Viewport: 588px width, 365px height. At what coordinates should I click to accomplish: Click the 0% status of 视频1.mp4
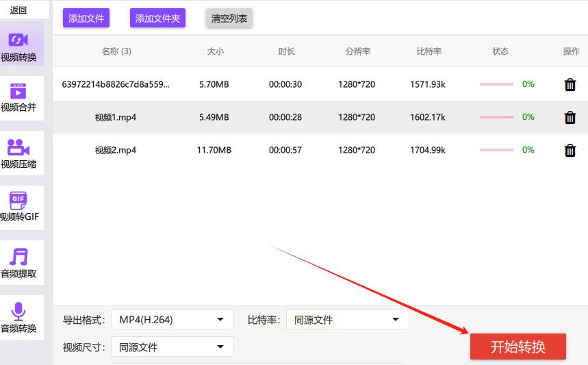point(528,117)
